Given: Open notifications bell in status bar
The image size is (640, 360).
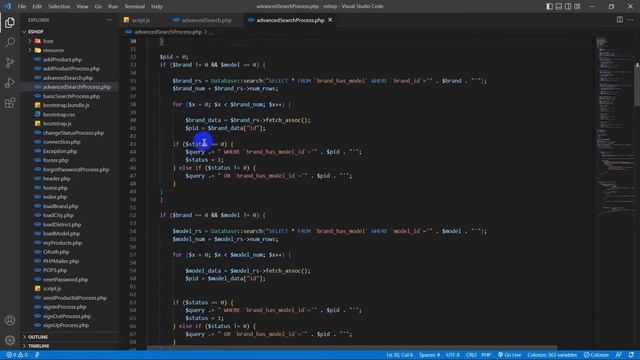Looking at the screenshot, I should [631, 355].
